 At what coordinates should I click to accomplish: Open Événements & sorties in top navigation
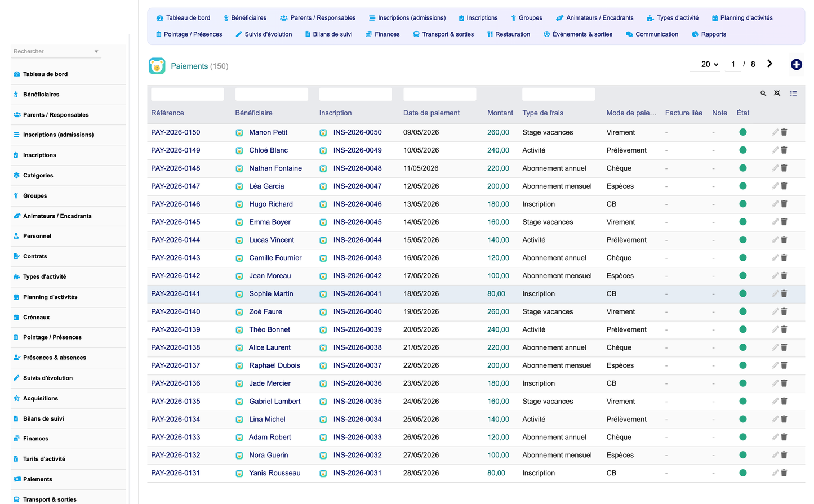tap(578, 34)
